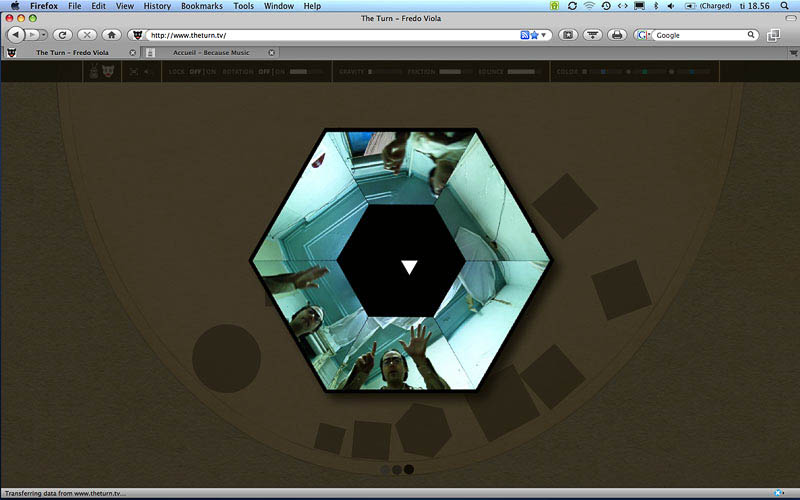
Task: Click the site favicon beside the URL
Action: [x=137, y=35]
